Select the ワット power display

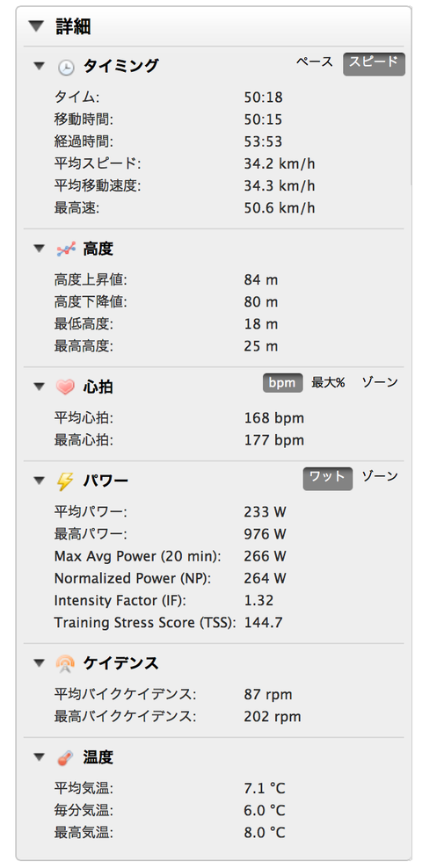[327, 478]
